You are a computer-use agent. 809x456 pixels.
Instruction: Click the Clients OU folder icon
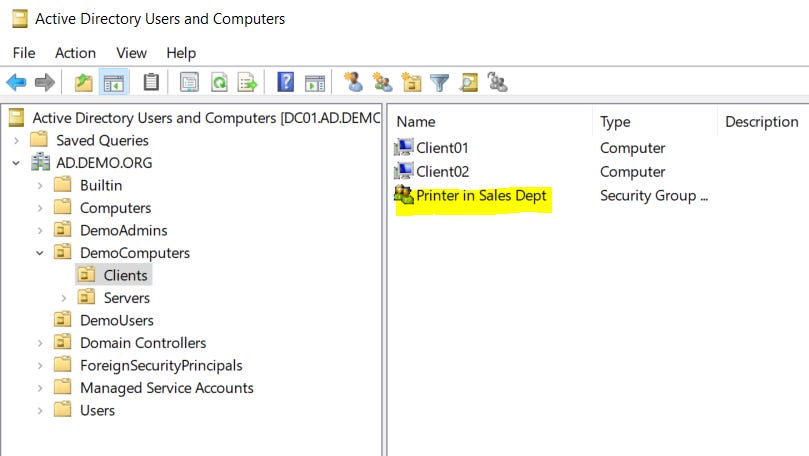[x=86, y=274]
